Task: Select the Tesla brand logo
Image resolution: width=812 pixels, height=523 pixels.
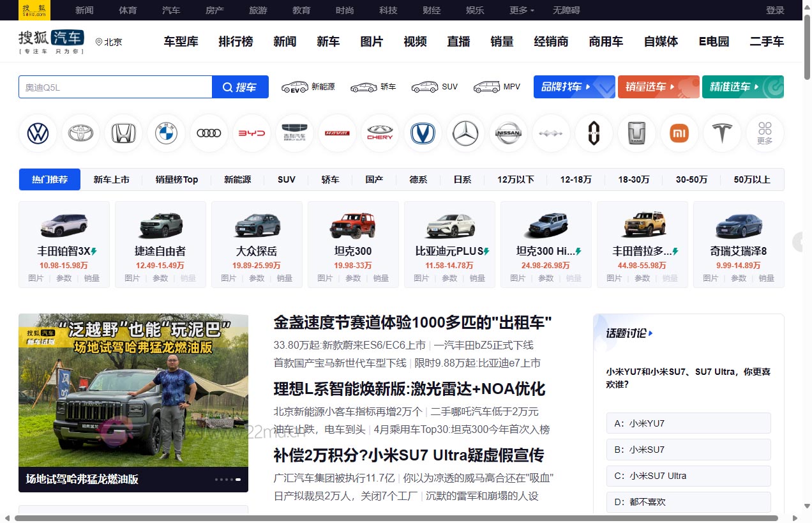Action: [x=722, y=133]
